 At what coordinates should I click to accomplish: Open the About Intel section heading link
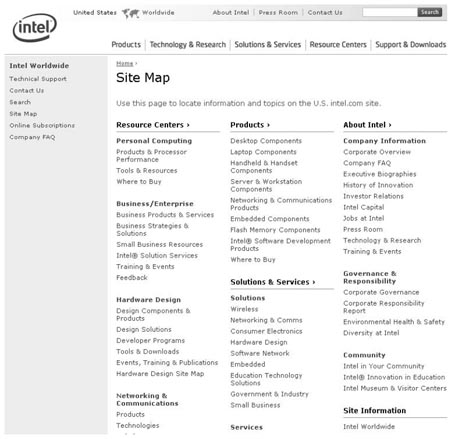coord(367,125)
